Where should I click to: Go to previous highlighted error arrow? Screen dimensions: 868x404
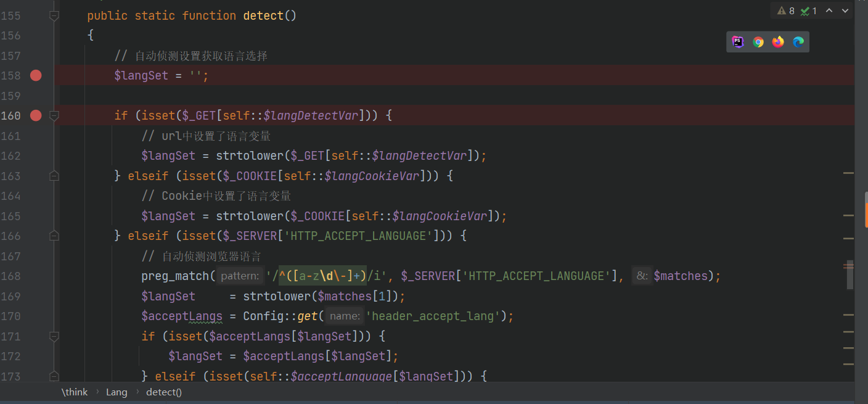pos(829,10)
